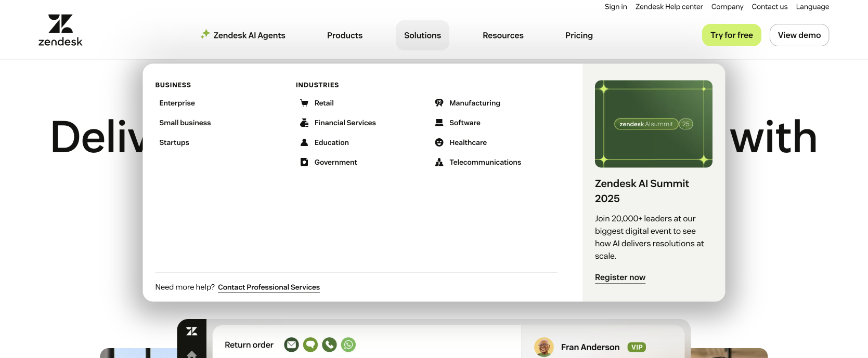
Task: Click the Sign in link
Action: pos(616,7)
